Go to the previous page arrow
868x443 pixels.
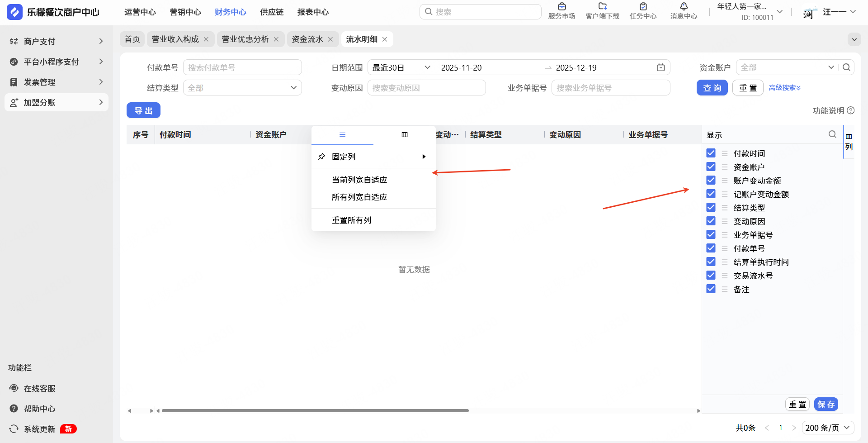[767, 428]
